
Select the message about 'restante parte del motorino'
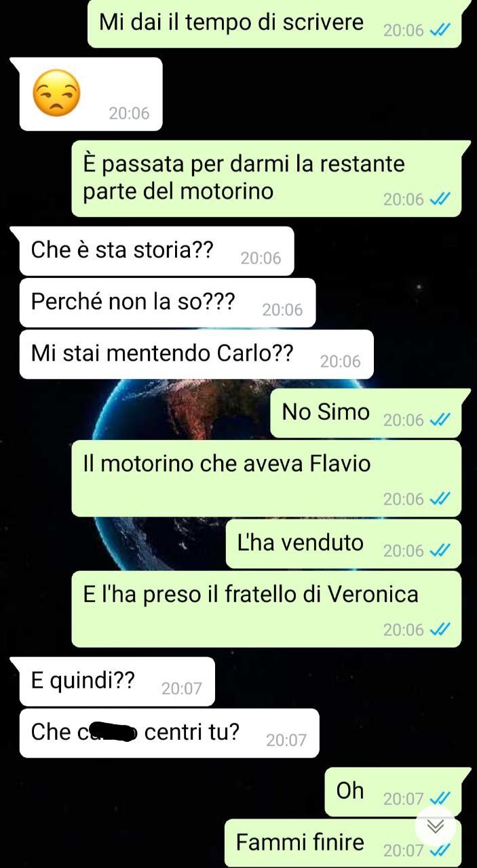click(266, 178)
